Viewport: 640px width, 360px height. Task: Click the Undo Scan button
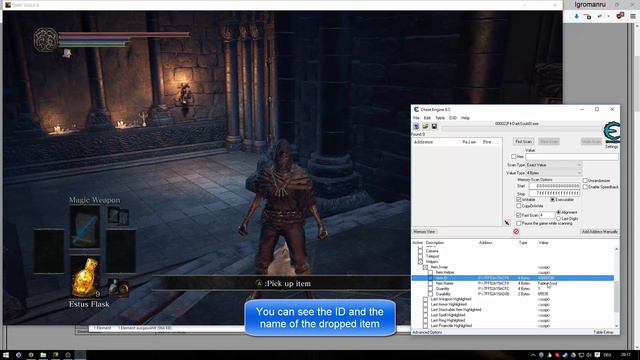(591, 142)
